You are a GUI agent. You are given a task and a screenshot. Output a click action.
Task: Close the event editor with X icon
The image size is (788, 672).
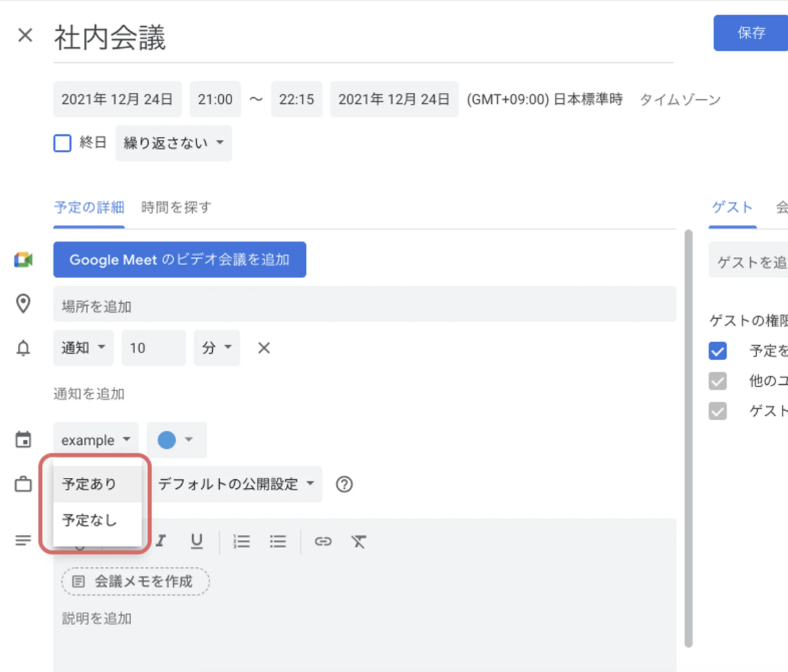click(x=25, y=36)
